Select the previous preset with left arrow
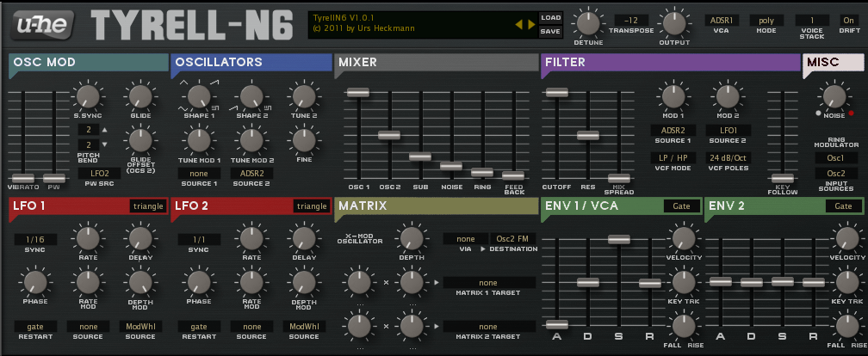The image size is (868, 356). [x=518, y=24]
